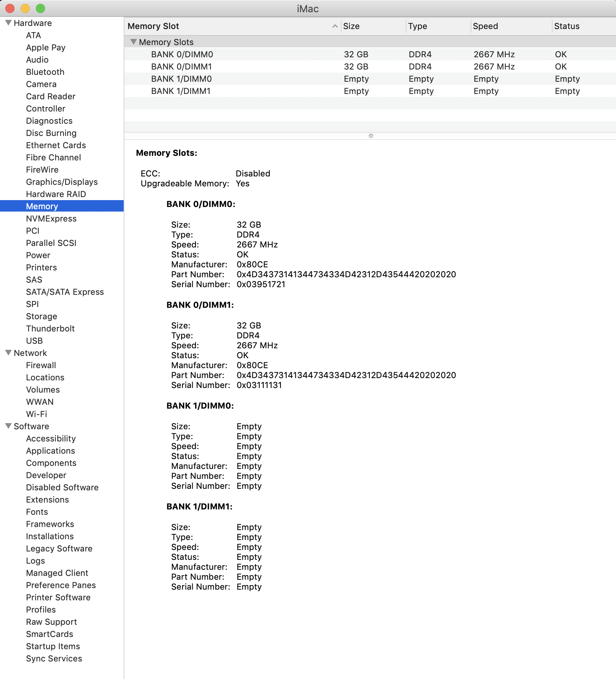
Task: Select Legacy Software in the sidebar
Action: 59,548
